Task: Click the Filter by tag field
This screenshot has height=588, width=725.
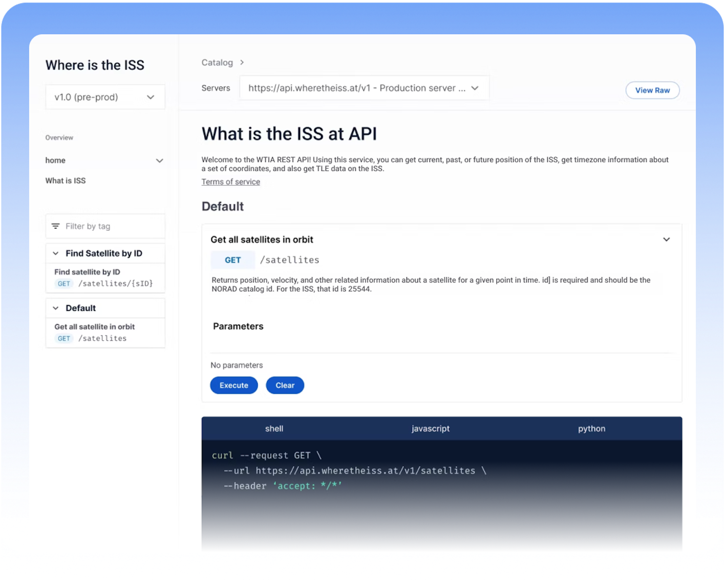Action: (112, 226)
